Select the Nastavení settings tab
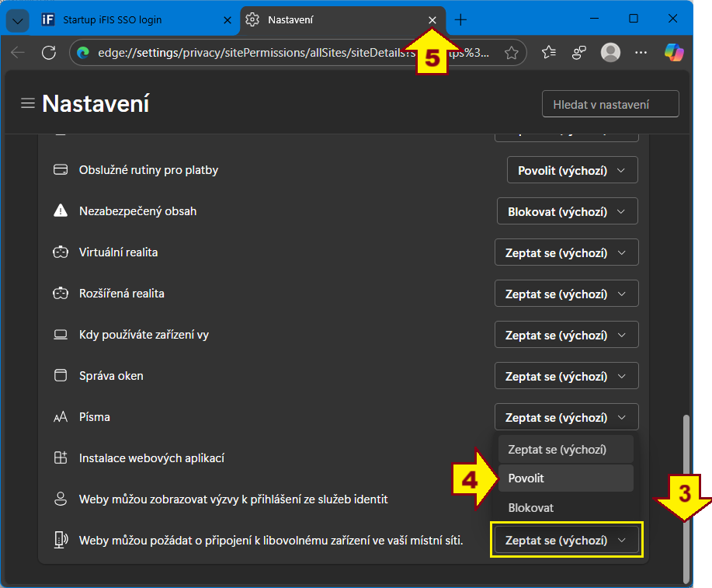The width and height of the screenshot is (712, 588). pos(343,20)
